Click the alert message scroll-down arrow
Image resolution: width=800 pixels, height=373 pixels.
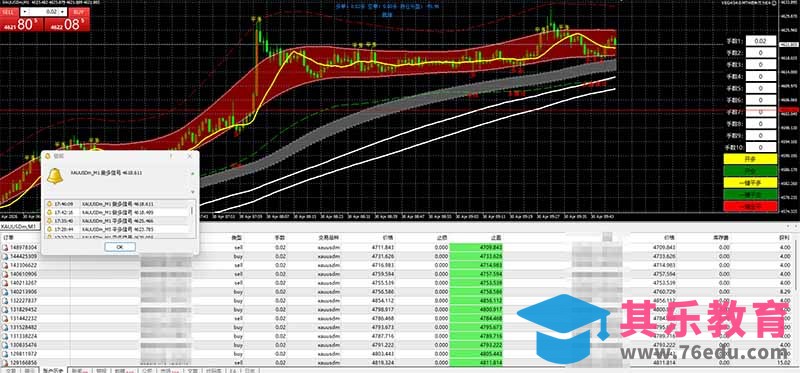[x=193, y=192]
